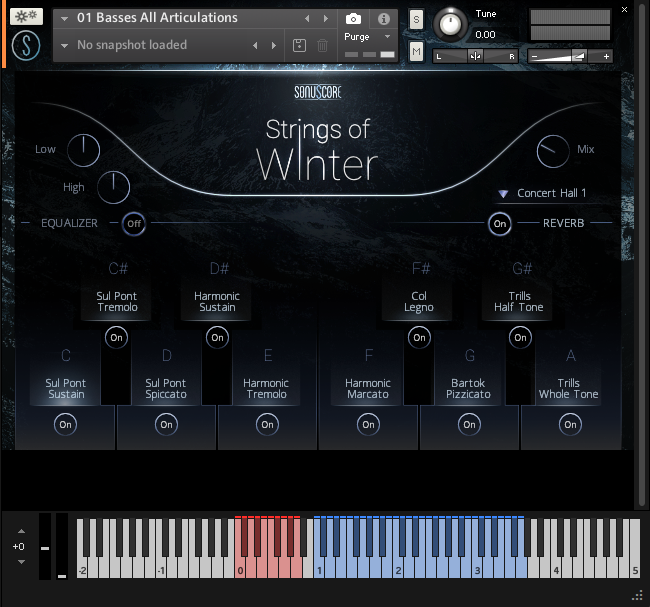Close the instrument with the X icon

(624, 10)
